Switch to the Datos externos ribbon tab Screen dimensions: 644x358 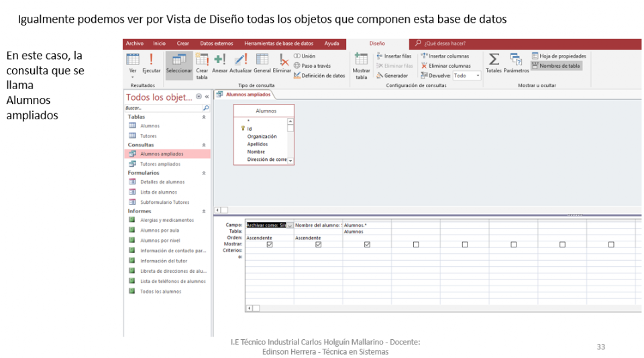[217, 43]
